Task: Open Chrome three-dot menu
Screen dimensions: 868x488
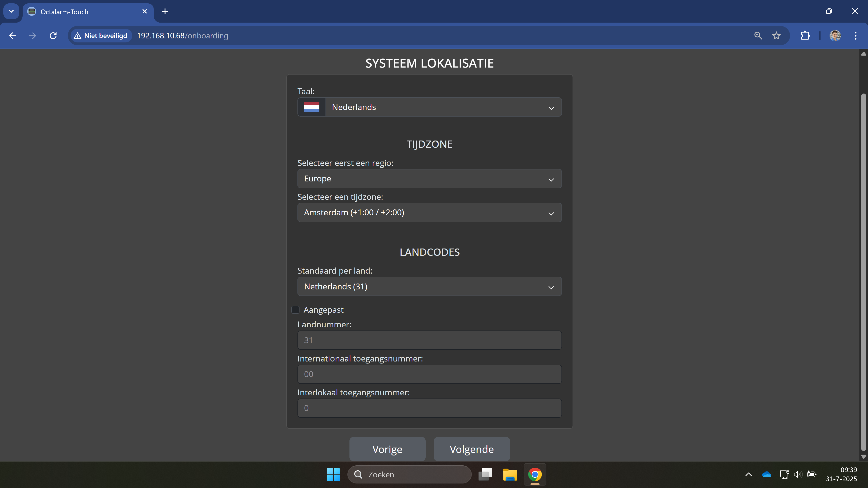Action: (x=855, y=36)
